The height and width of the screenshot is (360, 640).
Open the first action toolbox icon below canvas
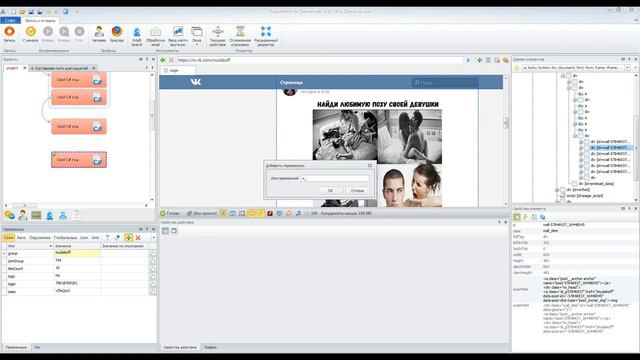click(9, 215)
